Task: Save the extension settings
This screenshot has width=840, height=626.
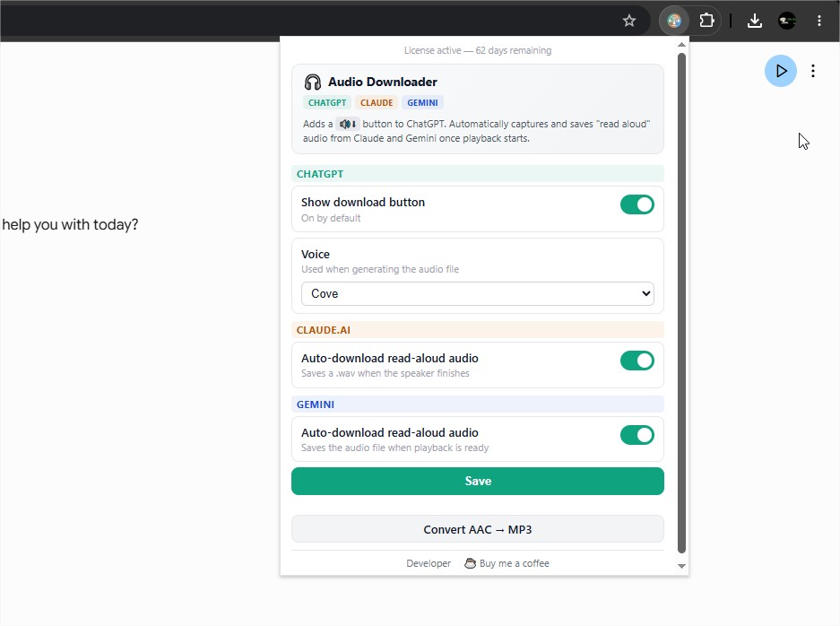Action: (x=477, y=482)
